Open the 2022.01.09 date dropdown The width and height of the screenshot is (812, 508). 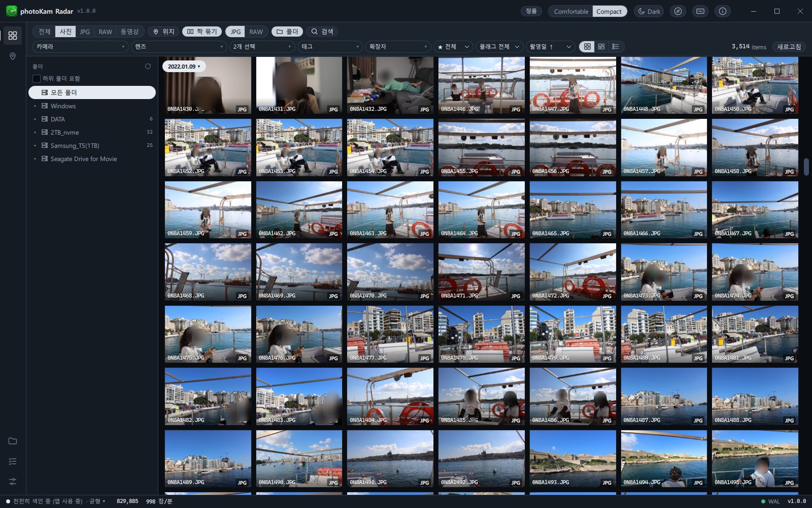click(x=184, y=67)
